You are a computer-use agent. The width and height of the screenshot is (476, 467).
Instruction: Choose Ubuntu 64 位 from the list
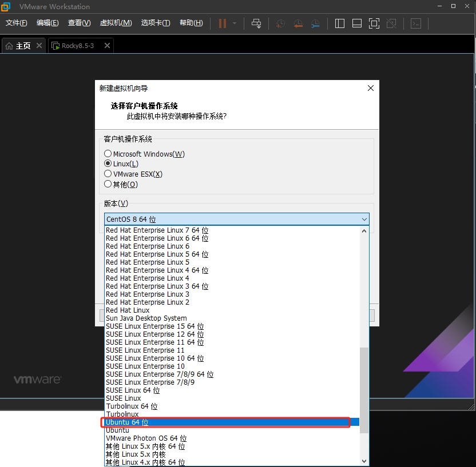(232, 422)
